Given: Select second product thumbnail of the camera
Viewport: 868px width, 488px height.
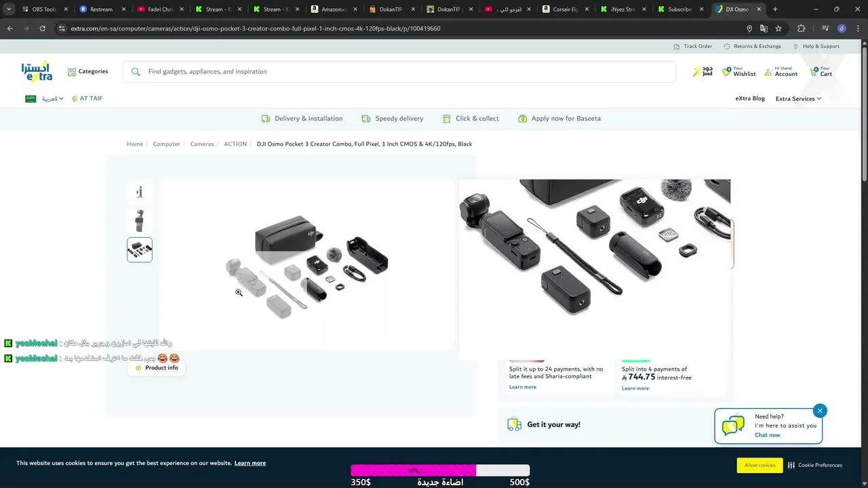Looking at the screenshot, I should tap(140, 221).
